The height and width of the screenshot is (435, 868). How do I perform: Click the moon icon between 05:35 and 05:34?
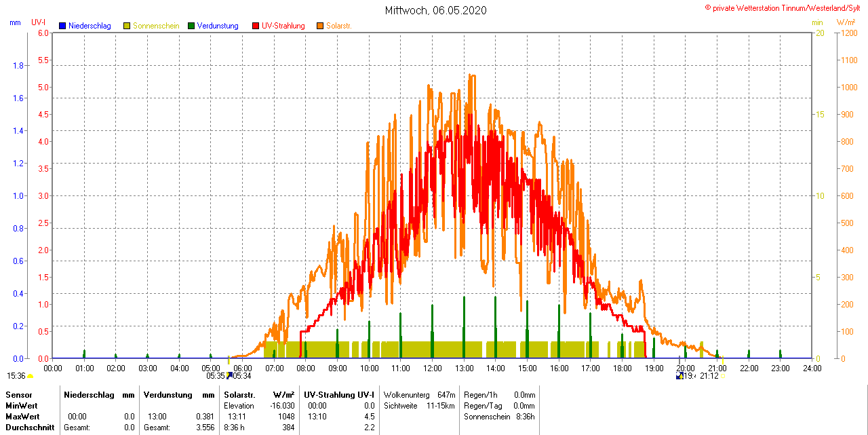tap(229, 375)
